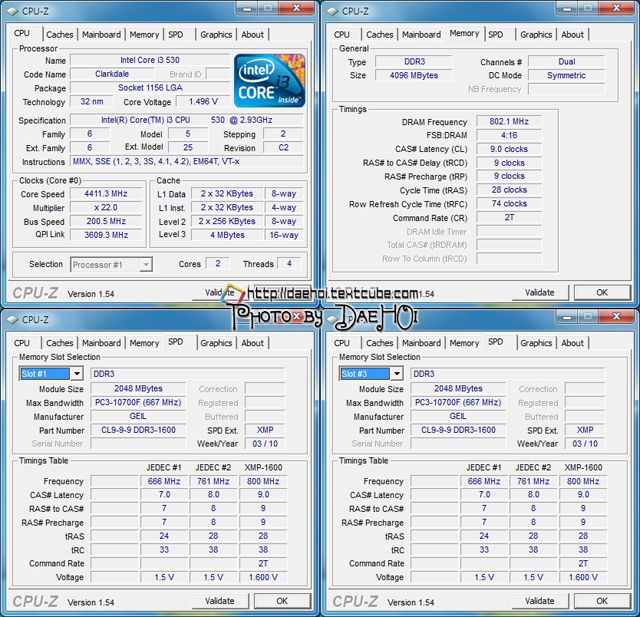Image resolution: width=640 pixels, height=617 pixels.
Task: Open CPU tab in the Slot #1 window
Action: [22, 343]
